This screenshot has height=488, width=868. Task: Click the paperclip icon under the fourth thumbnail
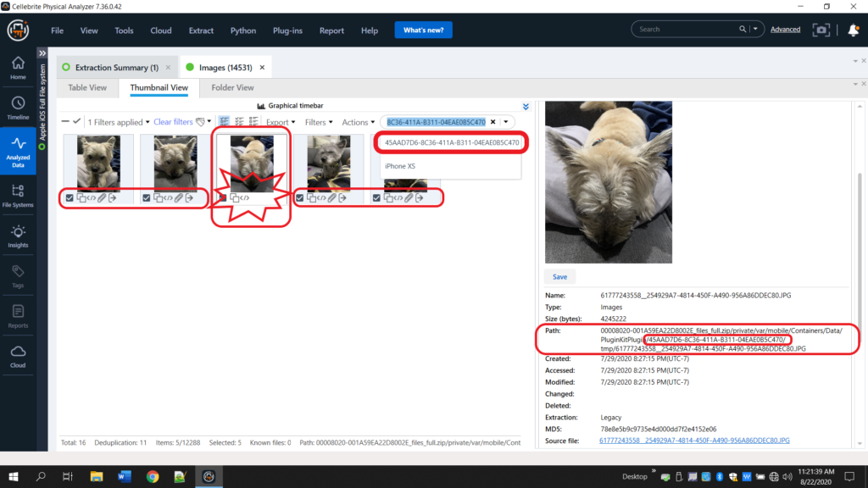point(332,197)
